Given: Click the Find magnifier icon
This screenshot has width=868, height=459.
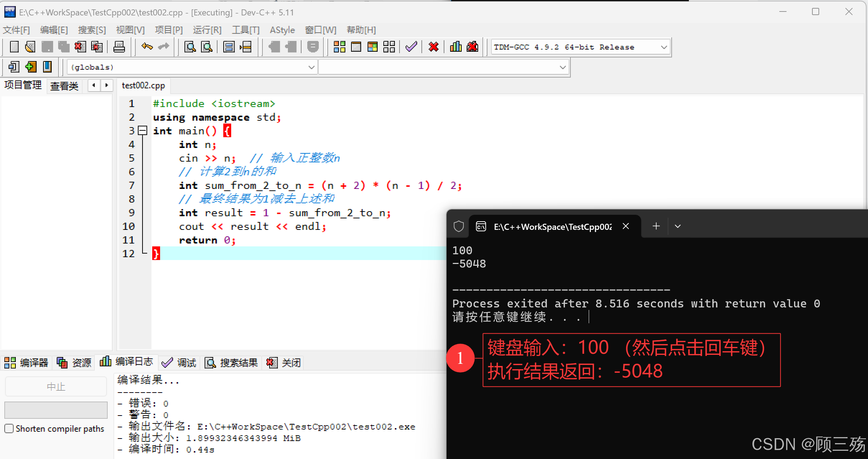Looking at the screenshot, I should click(190, 47).
